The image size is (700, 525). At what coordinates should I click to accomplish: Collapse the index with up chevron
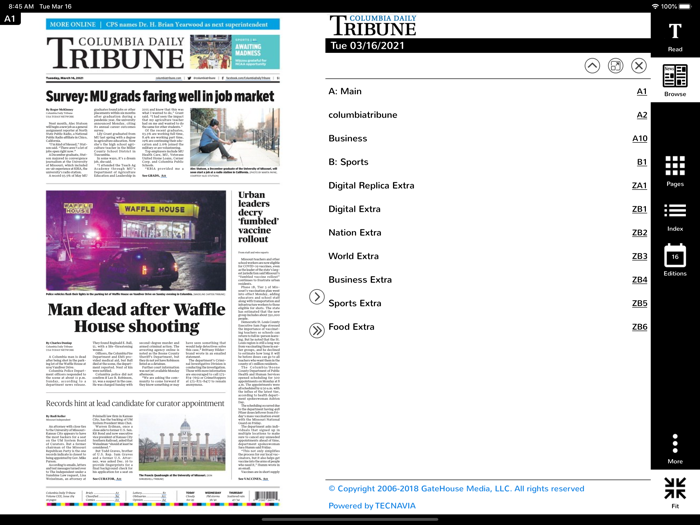(592, 66)
